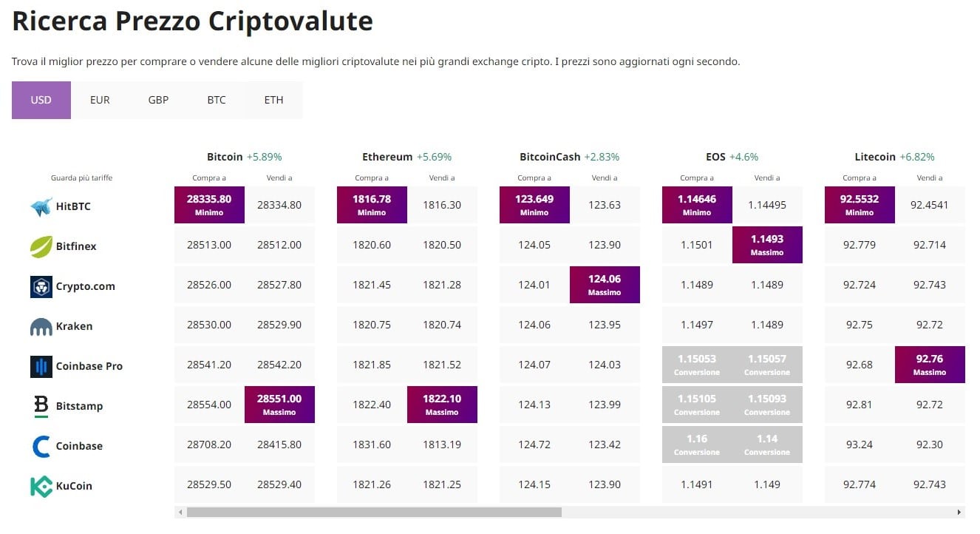
Task: Click the active USD currency tab
Action: [x=41, y=100]
